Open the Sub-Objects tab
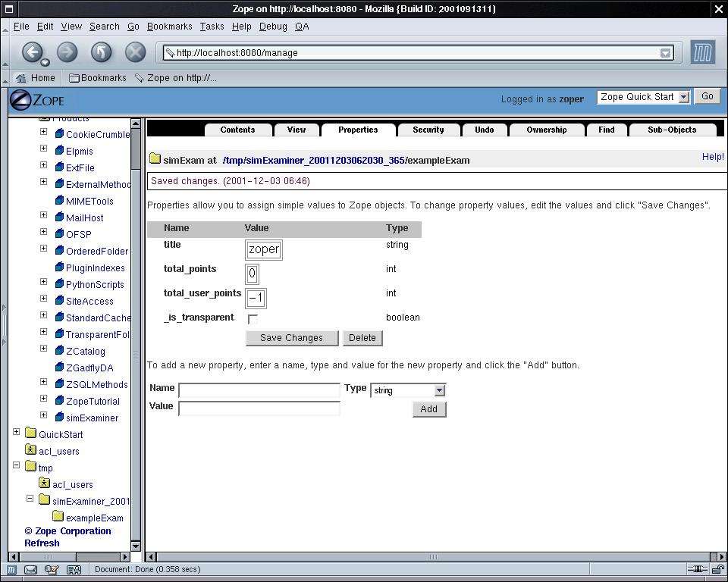728x582 pixels. click(672, 130)
